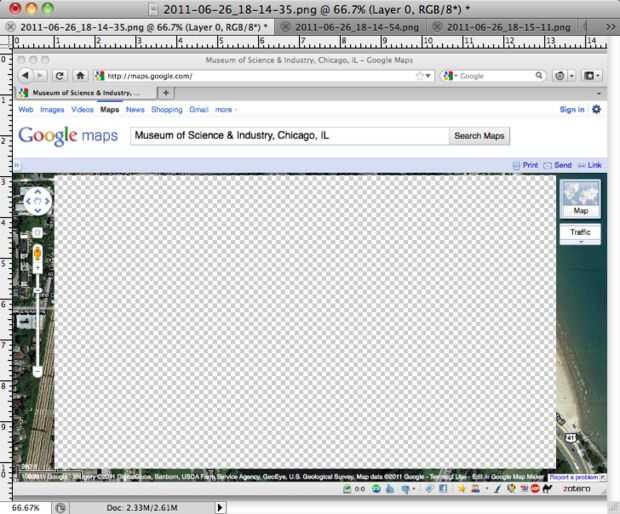This screenshot has width=620, height=514.
Task: Click the Send link
Action: point(563,165)
